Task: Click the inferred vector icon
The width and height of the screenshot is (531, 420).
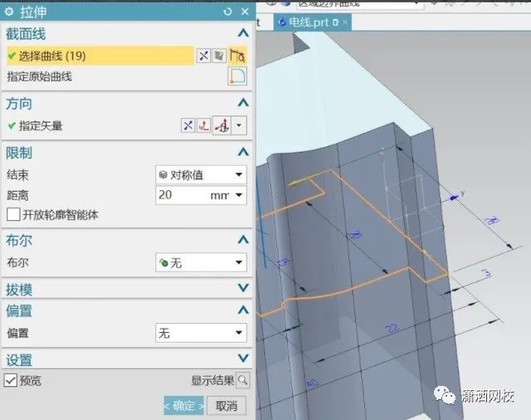Action: [222, 125]
